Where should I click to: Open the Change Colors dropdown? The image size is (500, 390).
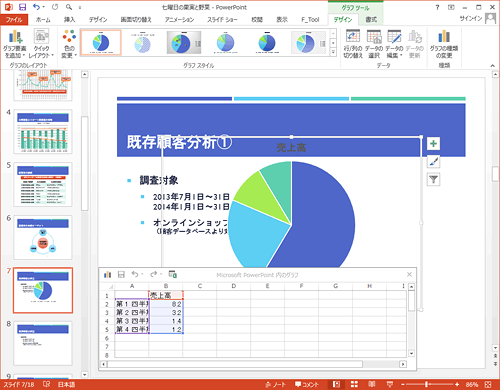point(69,44)
